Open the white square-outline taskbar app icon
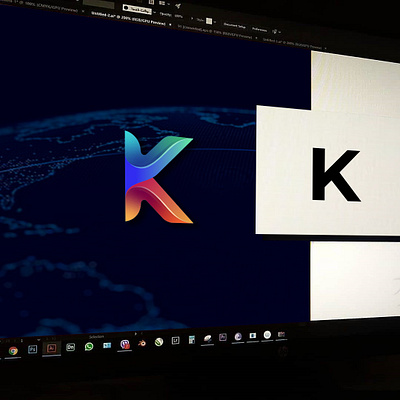 pos(175,340)
